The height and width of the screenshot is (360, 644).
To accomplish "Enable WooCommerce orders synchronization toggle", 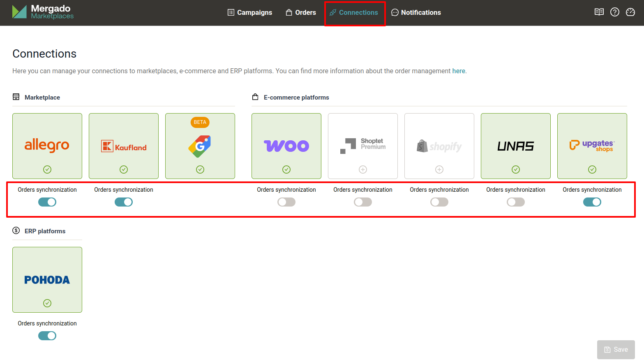I will pyautogui.click(x=286, y=202).
